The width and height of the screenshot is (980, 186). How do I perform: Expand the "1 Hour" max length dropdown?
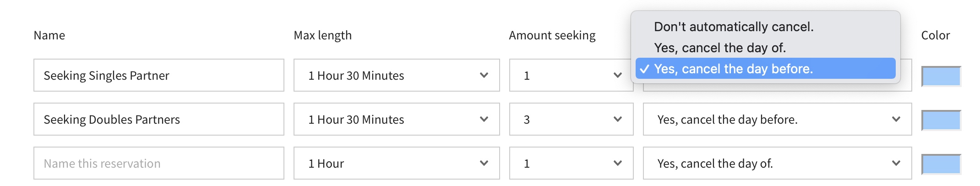pos(396,164)
